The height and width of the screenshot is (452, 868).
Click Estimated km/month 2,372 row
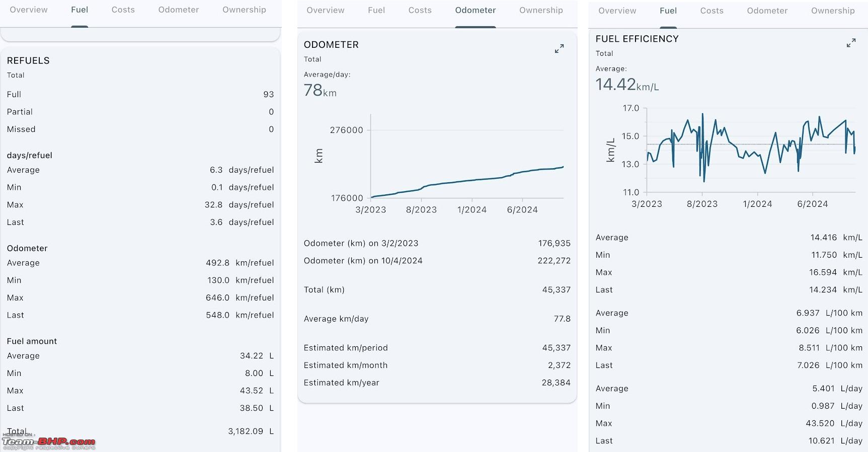tap(437, 365)
